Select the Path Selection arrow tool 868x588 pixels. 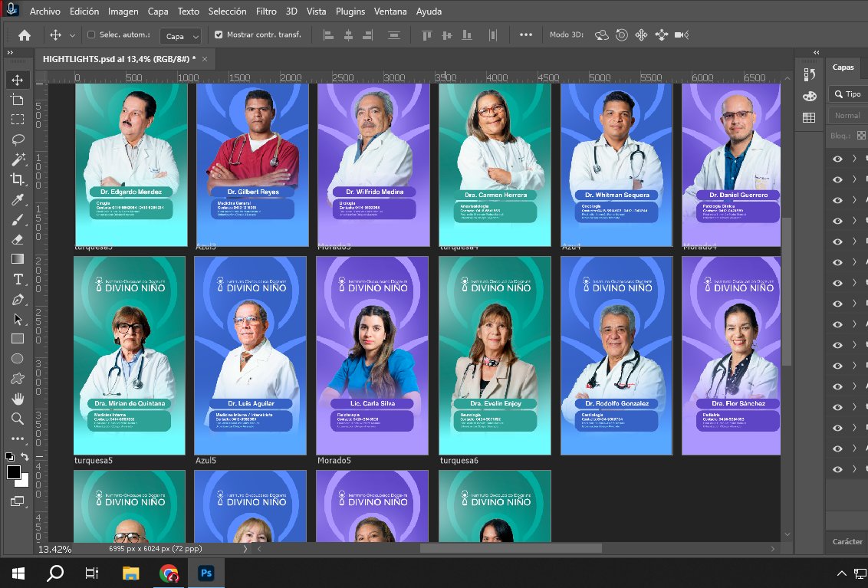click(18, 320)
